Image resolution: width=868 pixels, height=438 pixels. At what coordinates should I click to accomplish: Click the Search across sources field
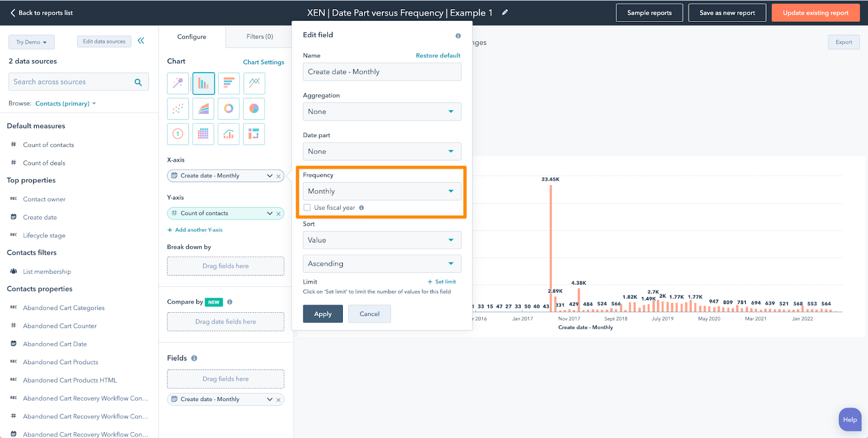tap(72, 82)
